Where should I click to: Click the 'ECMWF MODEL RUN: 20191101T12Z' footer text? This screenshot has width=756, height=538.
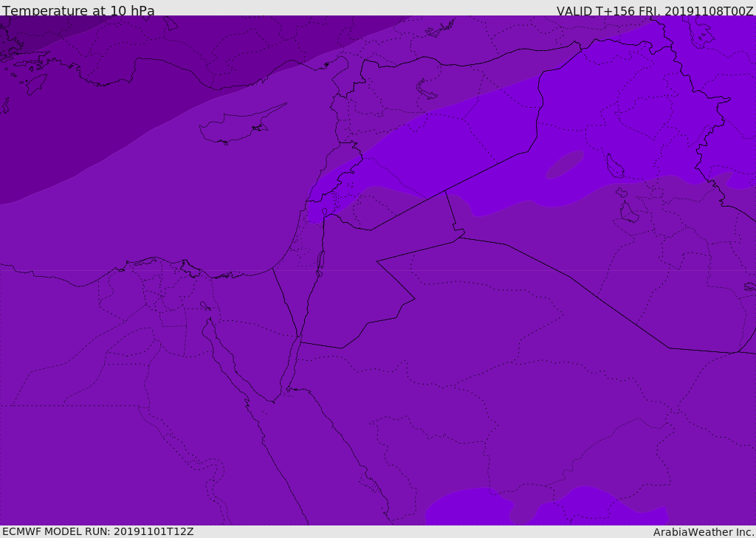[x=98, y=532]
